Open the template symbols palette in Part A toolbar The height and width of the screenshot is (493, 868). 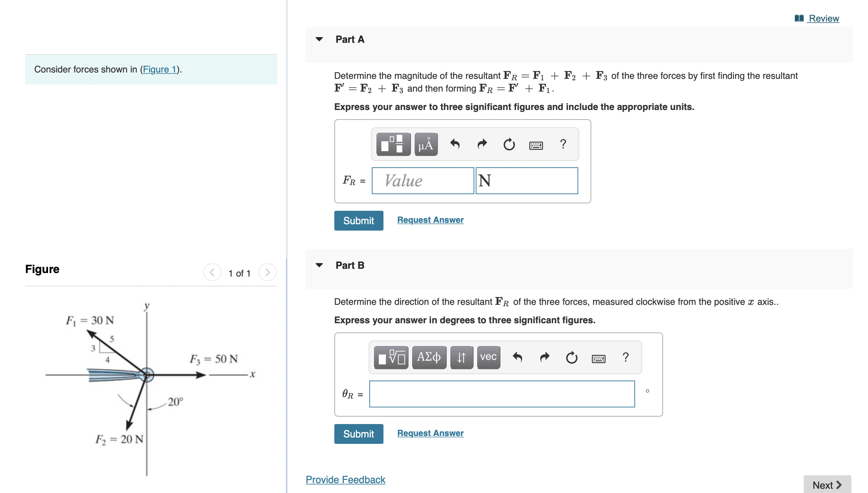point(393,144)
